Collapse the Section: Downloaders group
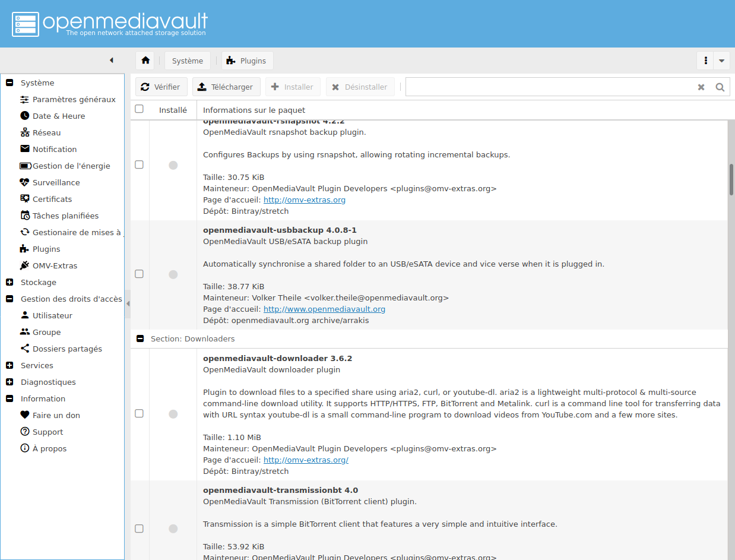This screenshot has height=560, width=735. (140, 338)
